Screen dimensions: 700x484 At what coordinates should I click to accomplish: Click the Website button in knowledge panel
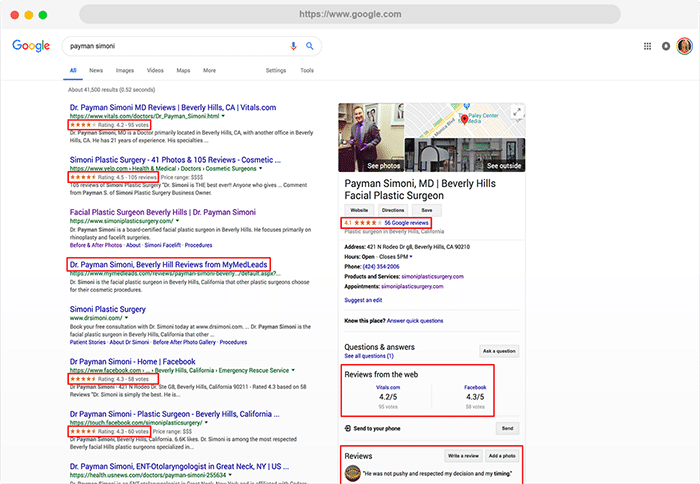(x=359, y=210)
